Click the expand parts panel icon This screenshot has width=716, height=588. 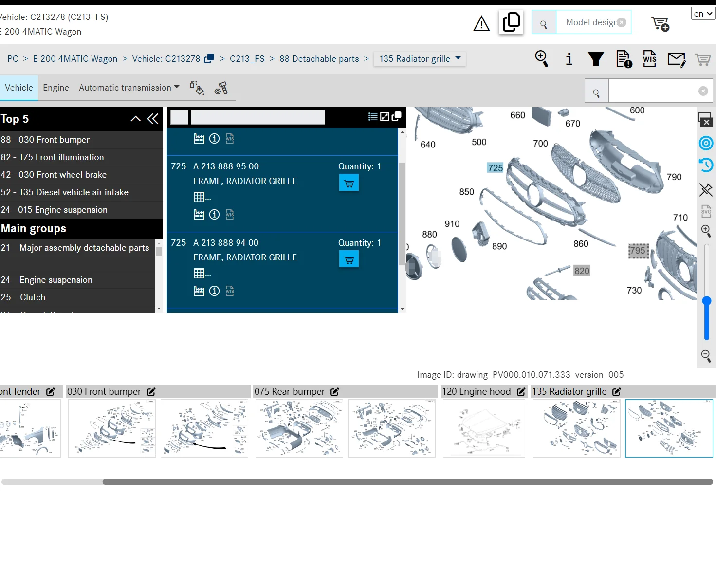[385, 117]
